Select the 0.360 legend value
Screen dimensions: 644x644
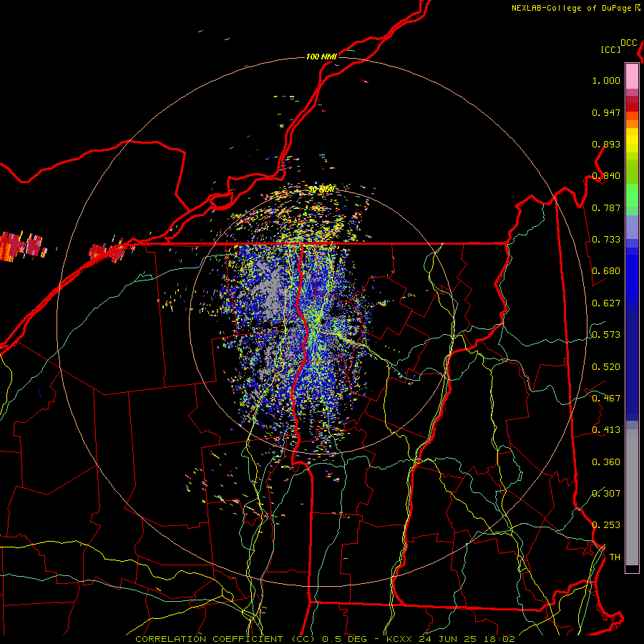point(606,462)
